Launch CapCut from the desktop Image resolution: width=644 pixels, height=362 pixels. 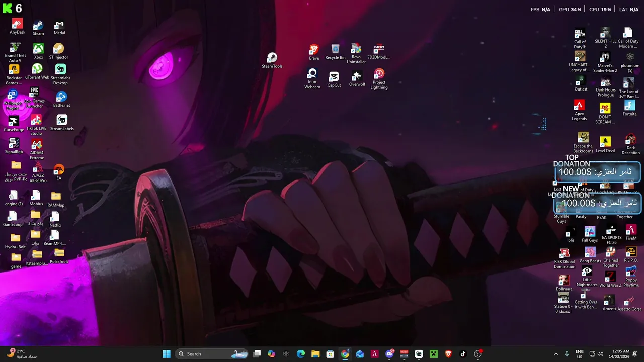tap(334, 79)
